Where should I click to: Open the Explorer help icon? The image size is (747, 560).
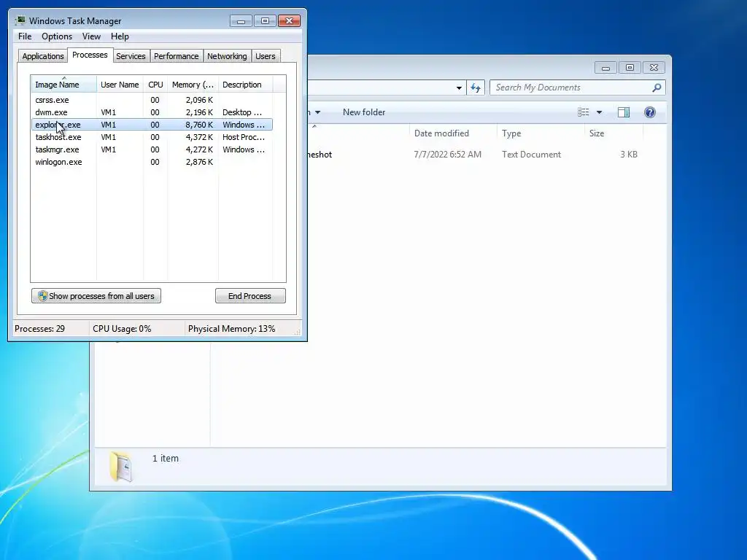649,112
